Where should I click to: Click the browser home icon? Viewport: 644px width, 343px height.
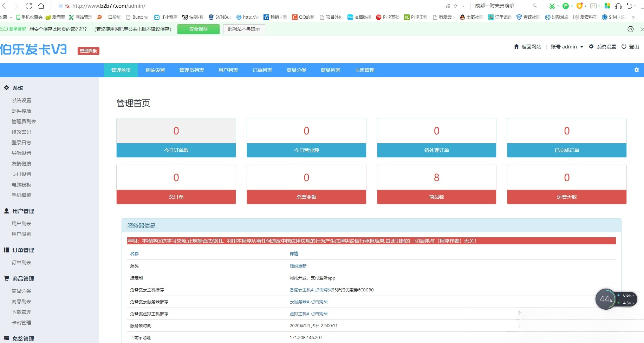click(x=41, y=6)
